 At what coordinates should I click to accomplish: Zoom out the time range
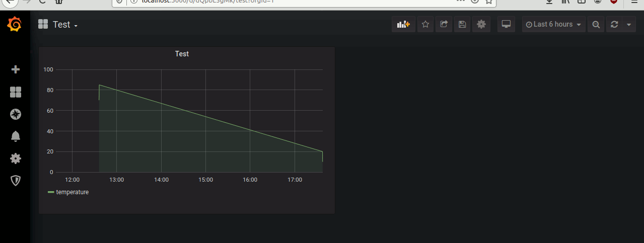(596, 24)
